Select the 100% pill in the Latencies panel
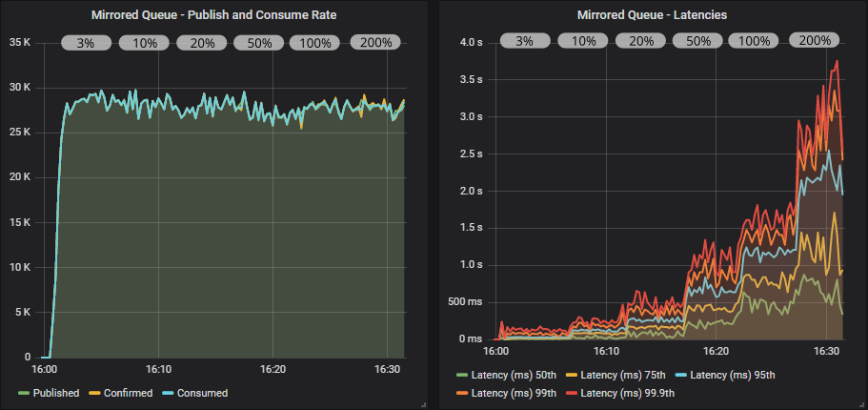Viewport: 868px width, 410px height. coord(755,41)
